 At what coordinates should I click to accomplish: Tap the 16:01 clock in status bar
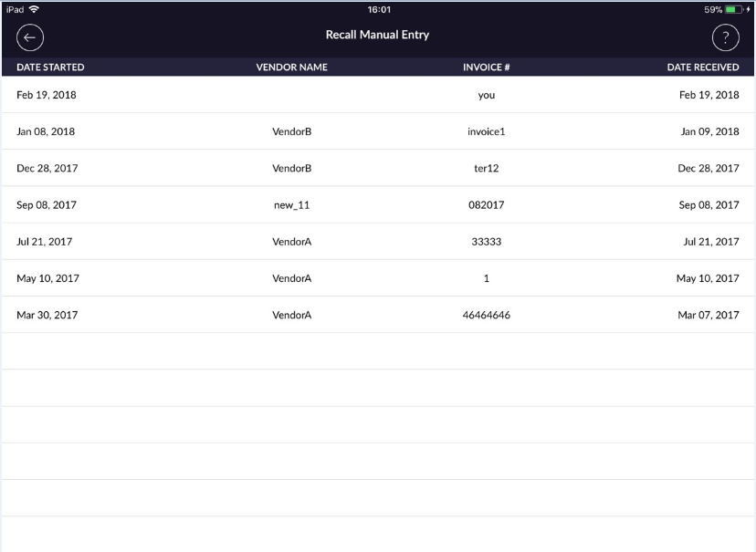click(379, 9)
